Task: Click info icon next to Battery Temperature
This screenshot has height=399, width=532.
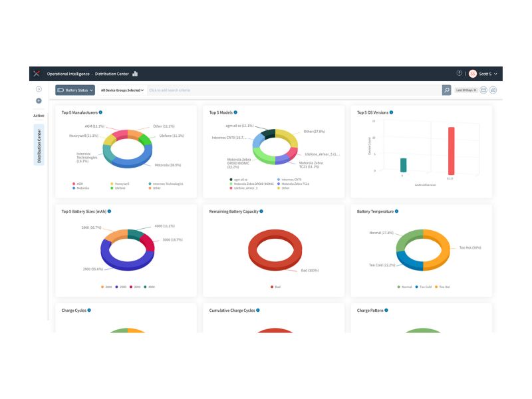Action: click(x=396, y=211)
